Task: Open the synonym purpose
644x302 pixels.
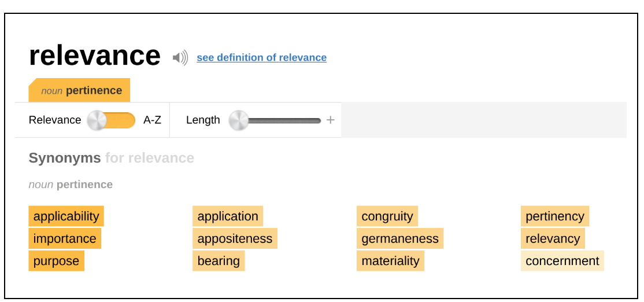Action: coord(56,261)
